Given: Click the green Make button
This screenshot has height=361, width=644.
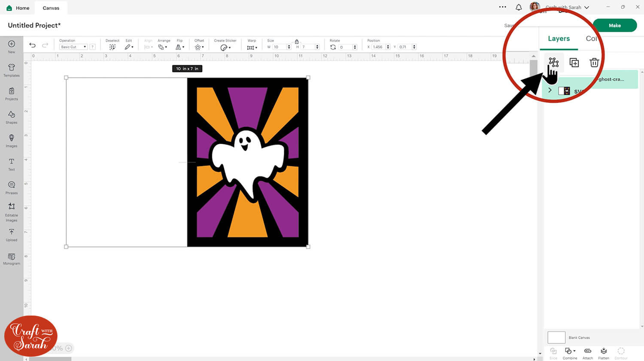Looking at the screenshot, I should [x=614, y=25].
